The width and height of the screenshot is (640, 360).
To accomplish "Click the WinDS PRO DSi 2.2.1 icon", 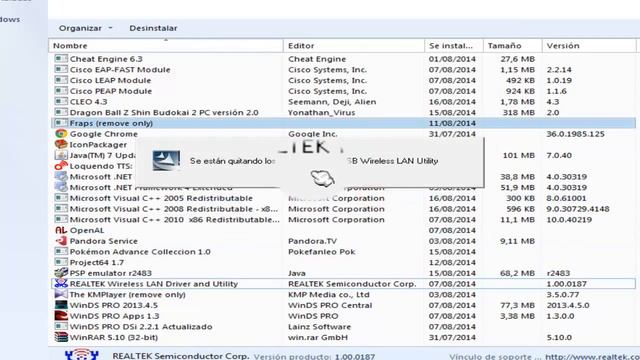I will click(61, 326).
